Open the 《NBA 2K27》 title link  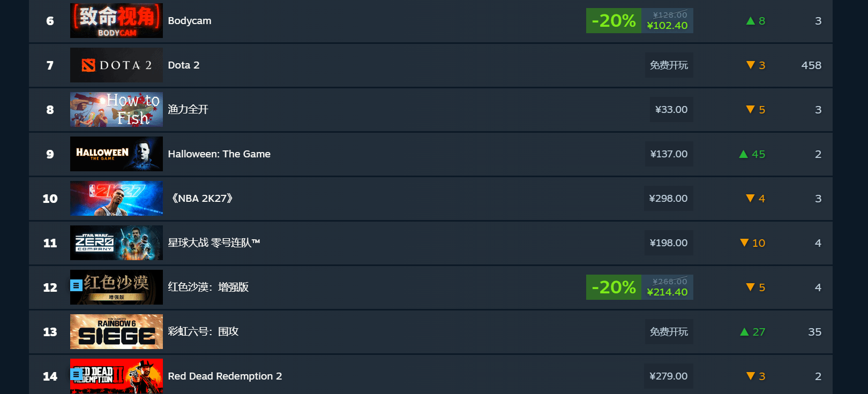click(x=202, y=198)
